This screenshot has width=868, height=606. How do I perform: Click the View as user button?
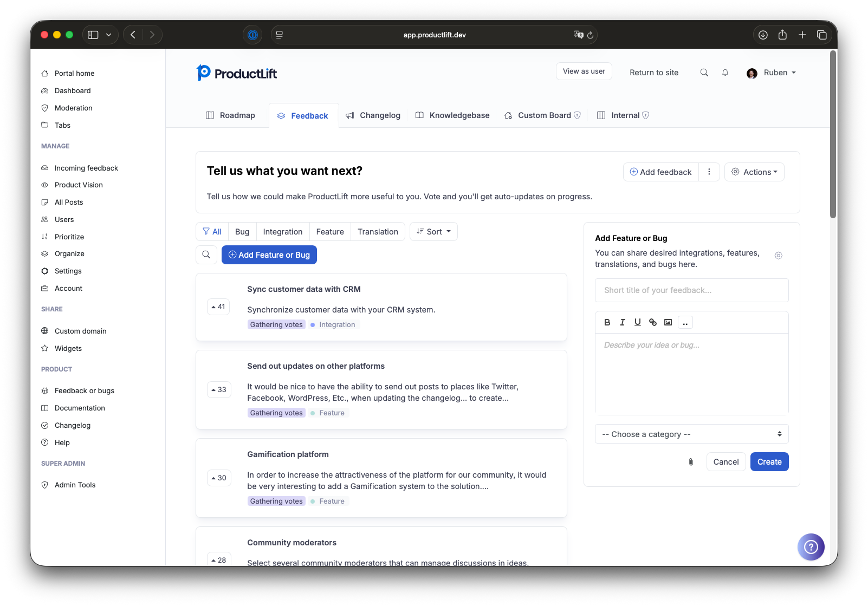pyautogui.click(x=584, y=71)
